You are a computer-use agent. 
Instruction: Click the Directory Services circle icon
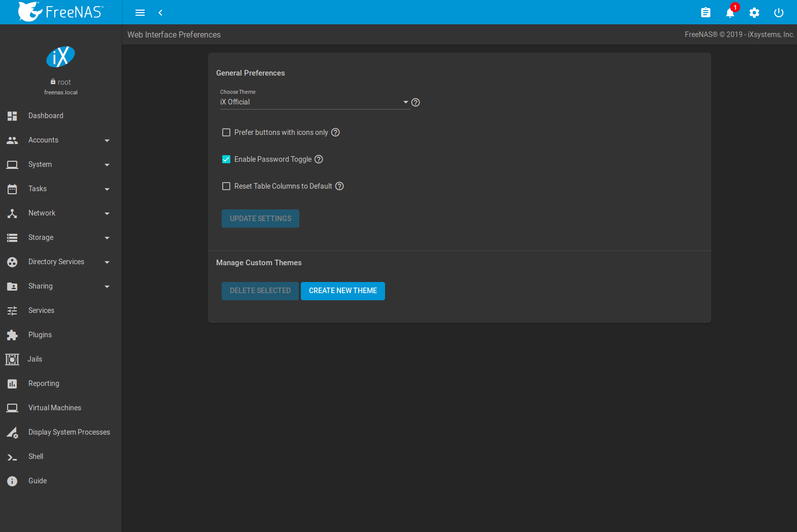pos(12,262)
